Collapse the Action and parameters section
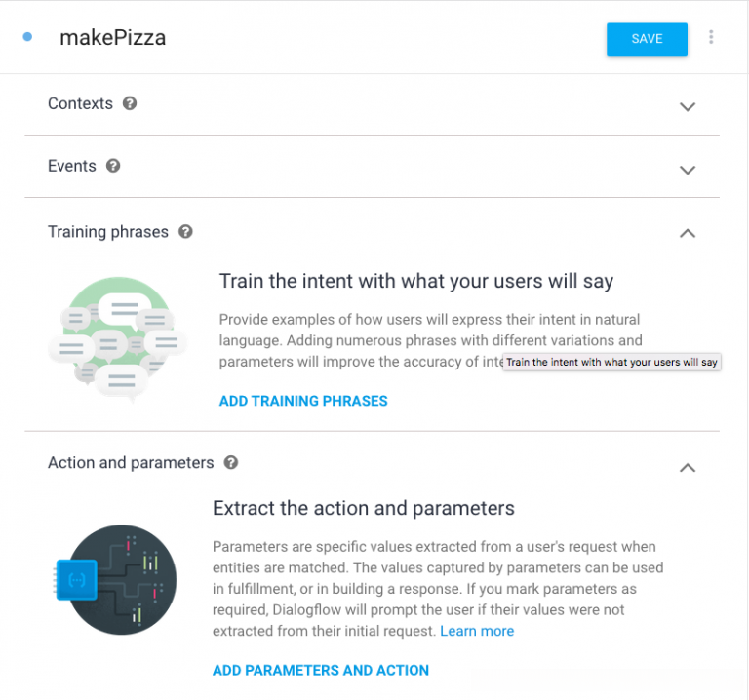The image size is (749, 700). [x=688, y=468]
